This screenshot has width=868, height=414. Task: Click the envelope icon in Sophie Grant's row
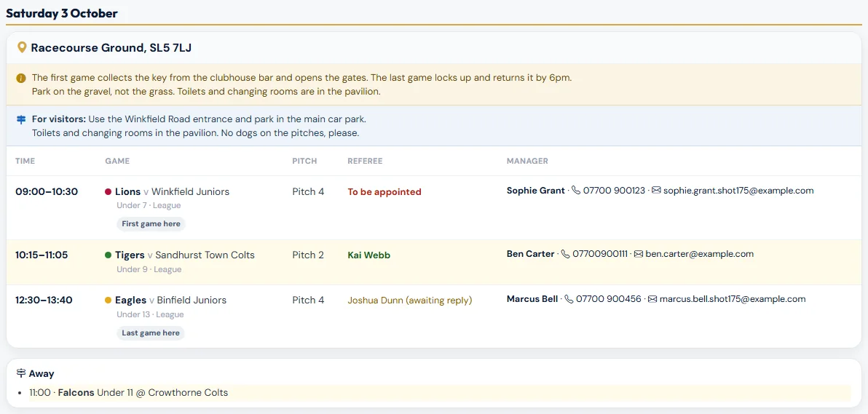(x=657, y=191)
